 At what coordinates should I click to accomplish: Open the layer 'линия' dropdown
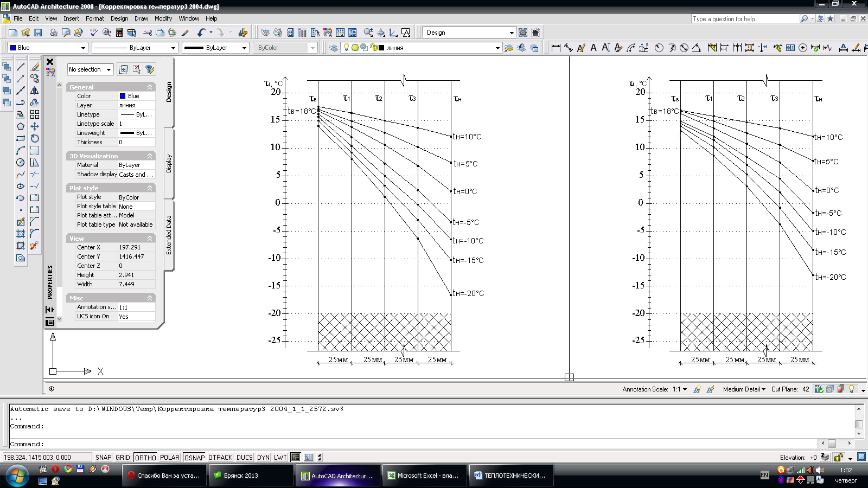(420, 48)
